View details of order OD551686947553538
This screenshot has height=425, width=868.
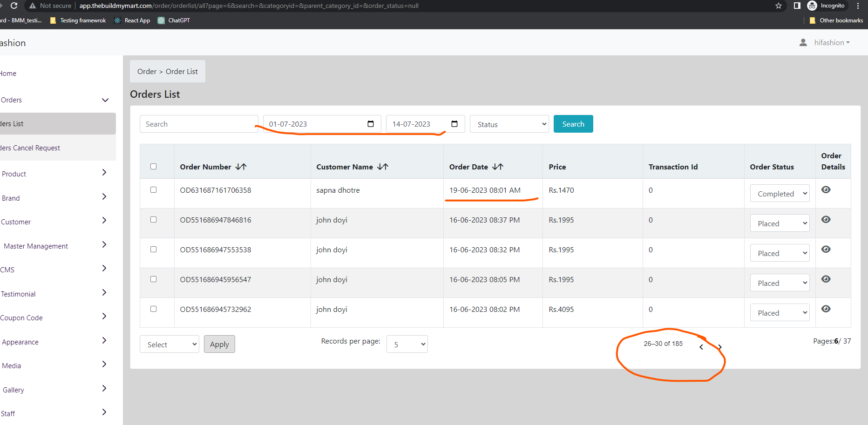coord(826,249)
